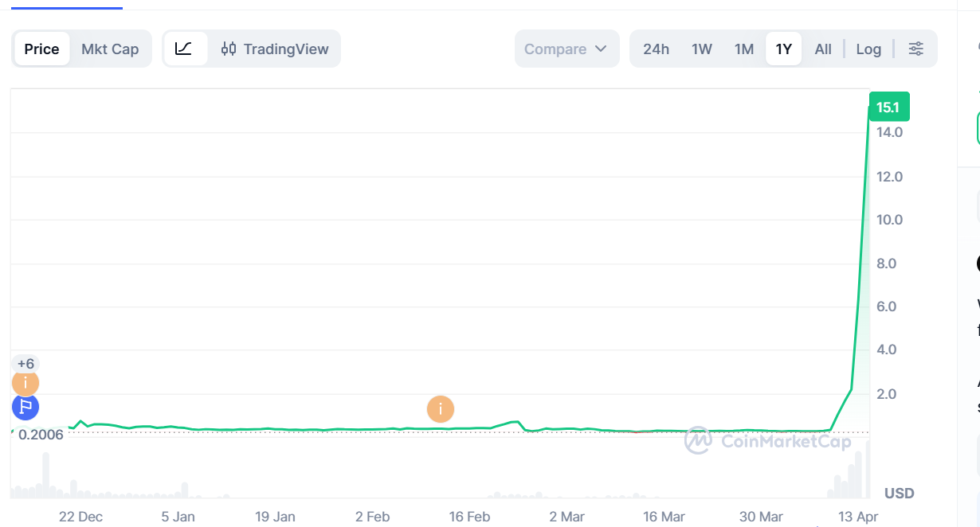Select the 24h time range

pyautogui.click(x=656, y=49)
